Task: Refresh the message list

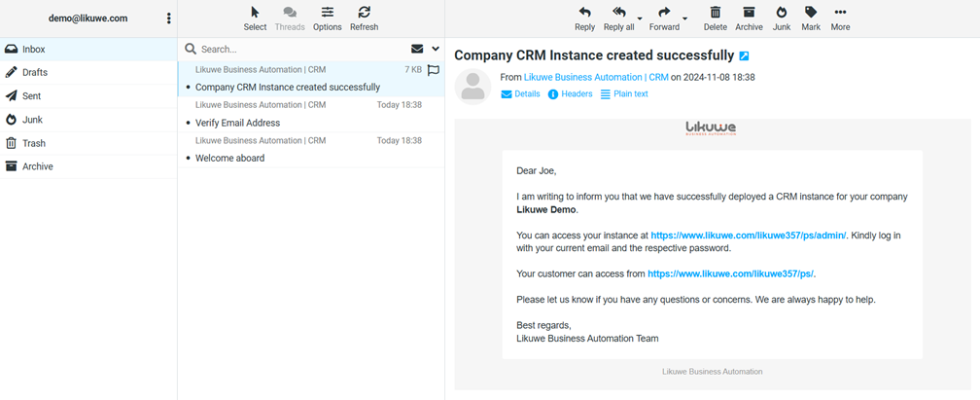Action: coord(364,18)
